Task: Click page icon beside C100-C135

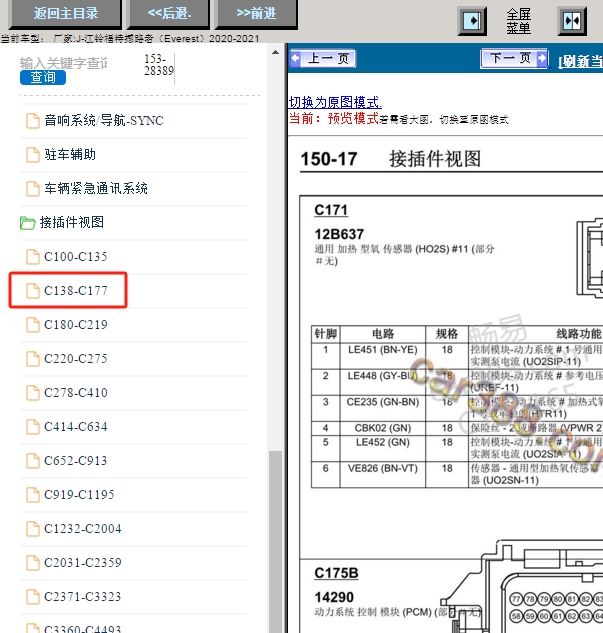Action: [x=33, y=257]
